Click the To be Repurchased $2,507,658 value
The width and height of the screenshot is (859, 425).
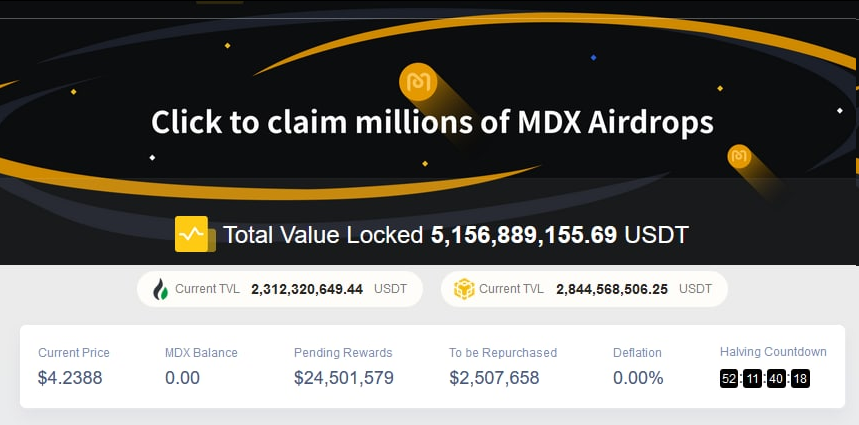pyautogui.click(x=494, y=378)
